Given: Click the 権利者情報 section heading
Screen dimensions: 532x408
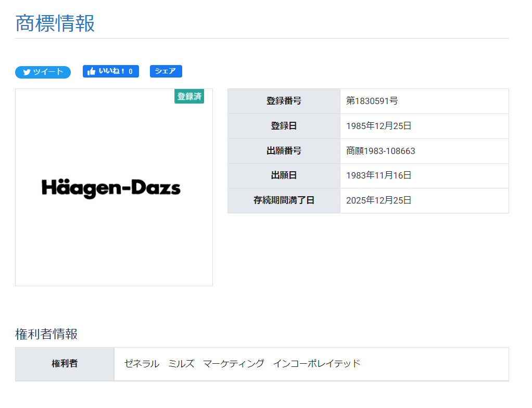Looking at the screenshot, I should (x=46, y=334).
